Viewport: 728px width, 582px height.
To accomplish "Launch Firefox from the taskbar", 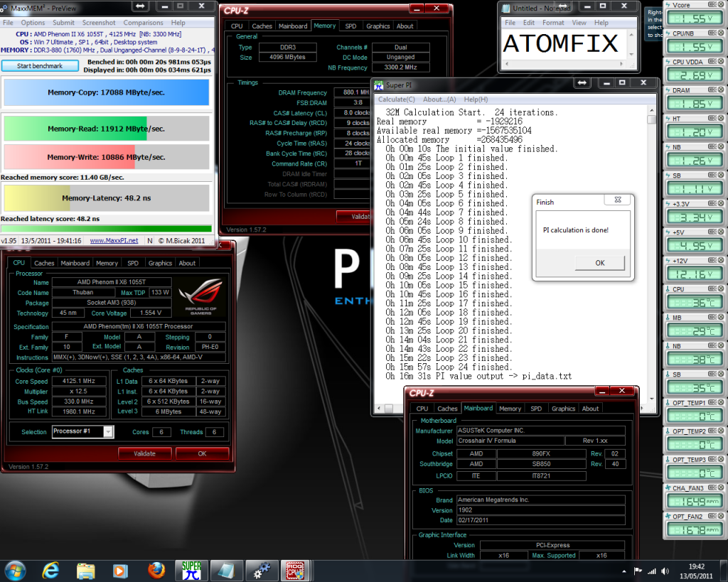I will coord(156,571).
